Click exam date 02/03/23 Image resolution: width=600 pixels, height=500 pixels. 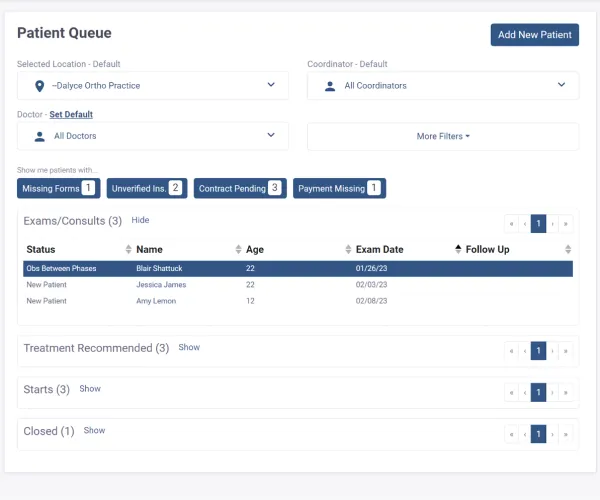pyautogui.click(x=371, y=285)
